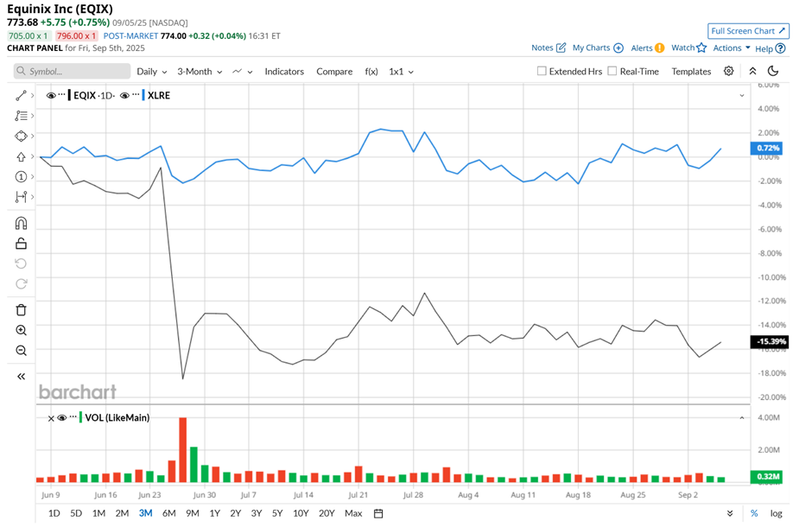
Task: Open the XLRE series options ellipsis
Action: 136,95
